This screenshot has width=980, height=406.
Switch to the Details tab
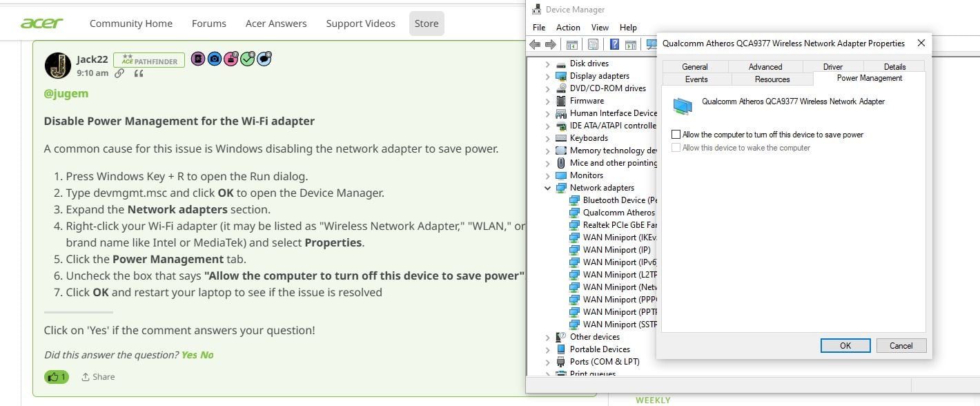tap(894, 67)
